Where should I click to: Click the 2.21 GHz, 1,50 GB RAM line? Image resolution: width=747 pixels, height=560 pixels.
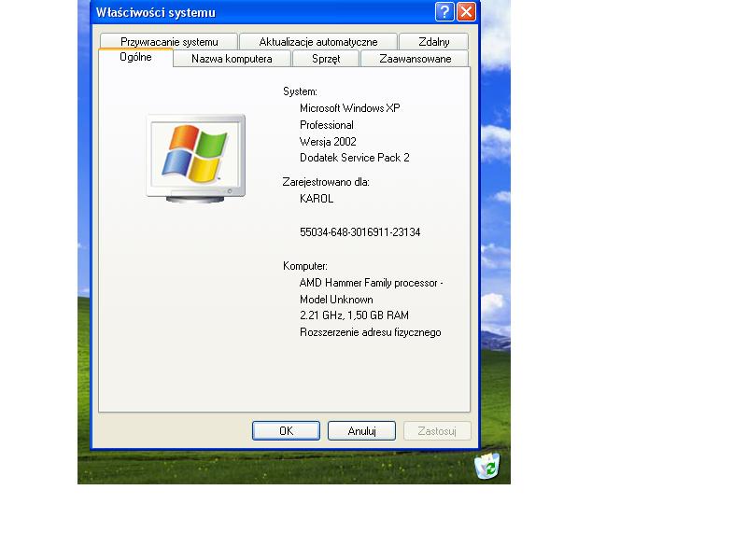(354, 315)
